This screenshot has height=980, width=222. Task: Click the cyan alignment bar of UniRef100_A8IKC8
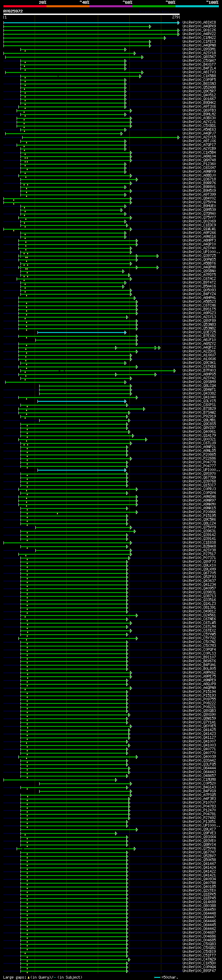pyautogui.click(x=92, y=23)
